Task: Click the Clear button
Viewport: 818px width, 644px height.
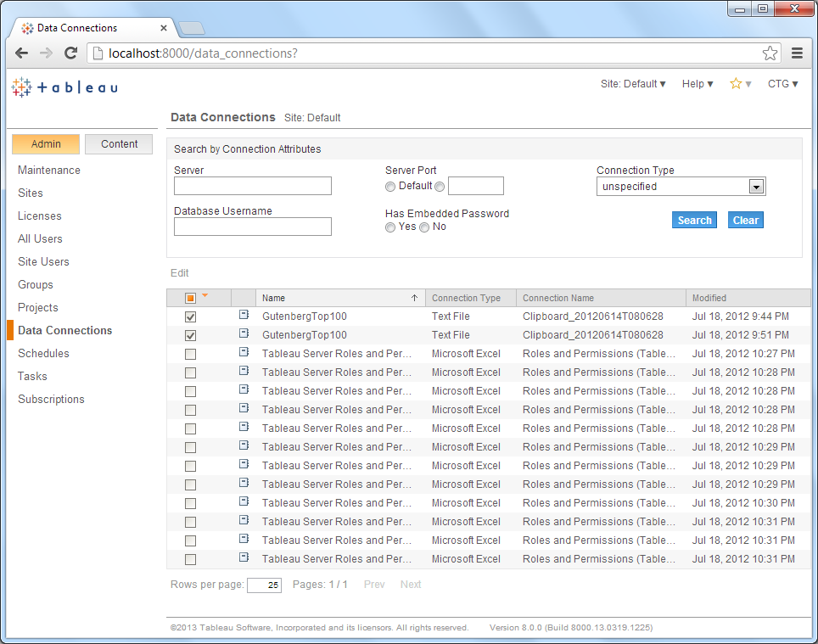Action: point(744,219)
